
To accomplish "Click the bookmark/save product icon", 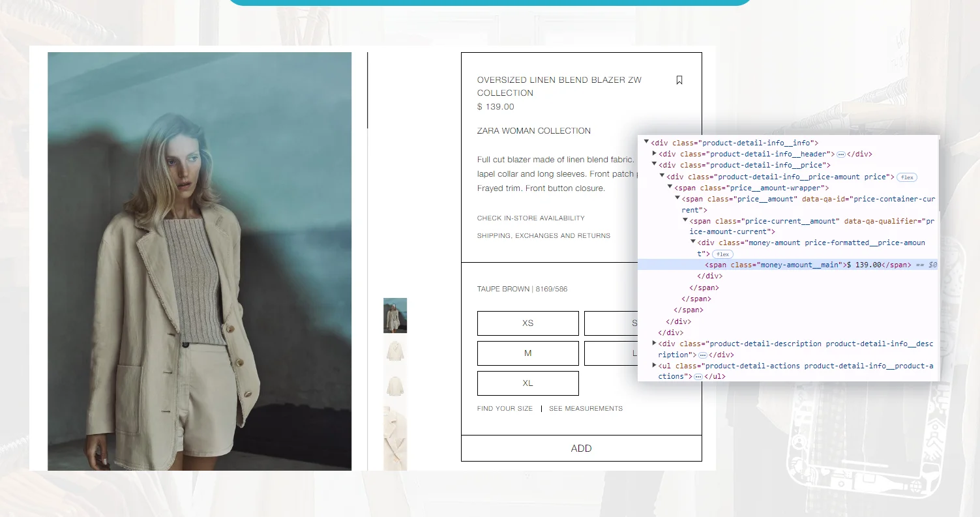I will (679, 79).
